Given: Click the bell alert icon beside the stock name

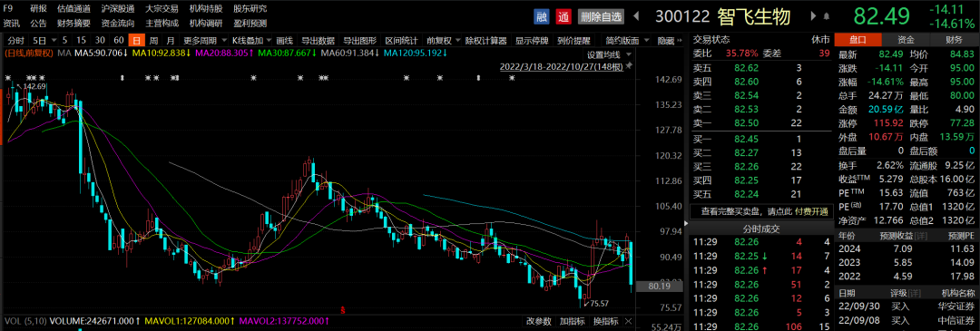Looking at the screenshot, I should (827, 16).
